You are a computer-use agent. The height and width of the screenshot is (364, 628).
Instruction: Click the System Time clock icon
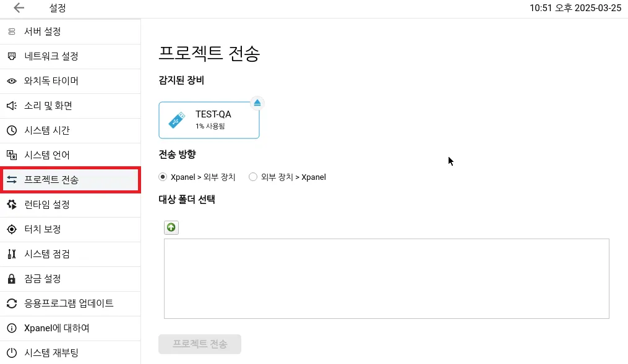coord(11,130)
